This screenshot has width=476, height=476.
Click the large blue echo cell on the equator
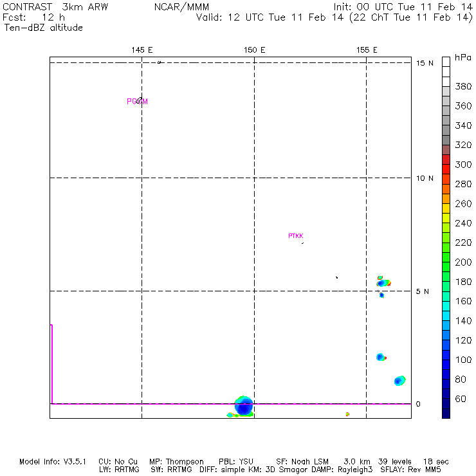[244, 406]
